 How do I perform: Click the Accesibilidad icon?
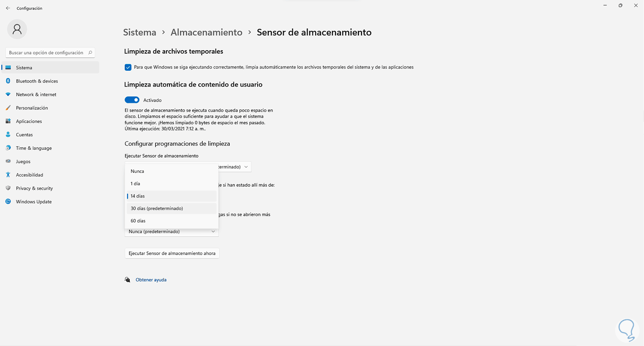[8, 175]
